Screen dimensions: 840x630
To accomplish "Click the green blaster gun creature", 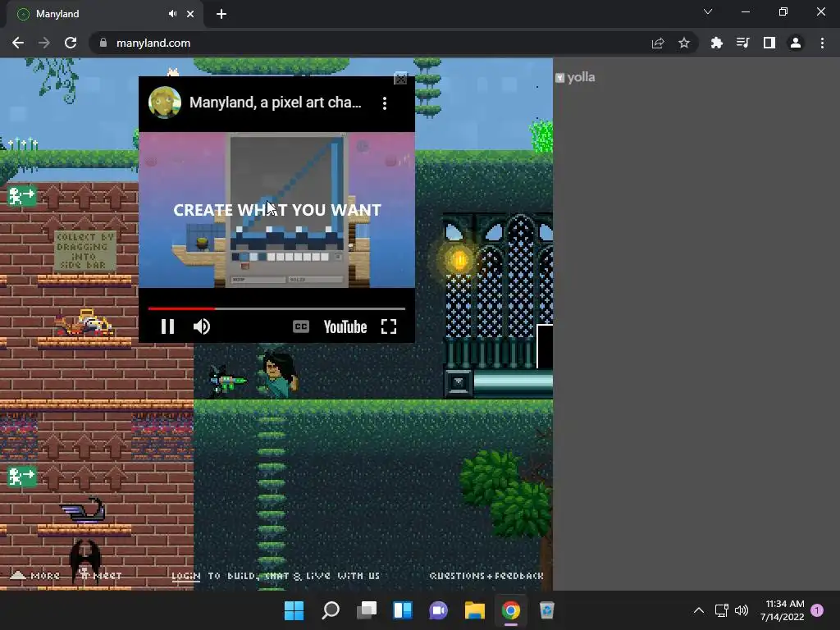I will pyautogui.click(x=226, y=381).
